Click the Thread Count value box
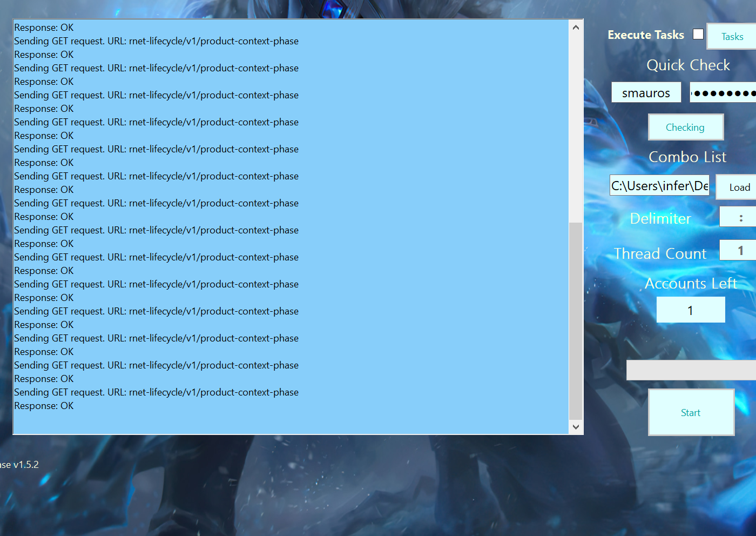Screen dimensions: 756x536 coord(738,250)
